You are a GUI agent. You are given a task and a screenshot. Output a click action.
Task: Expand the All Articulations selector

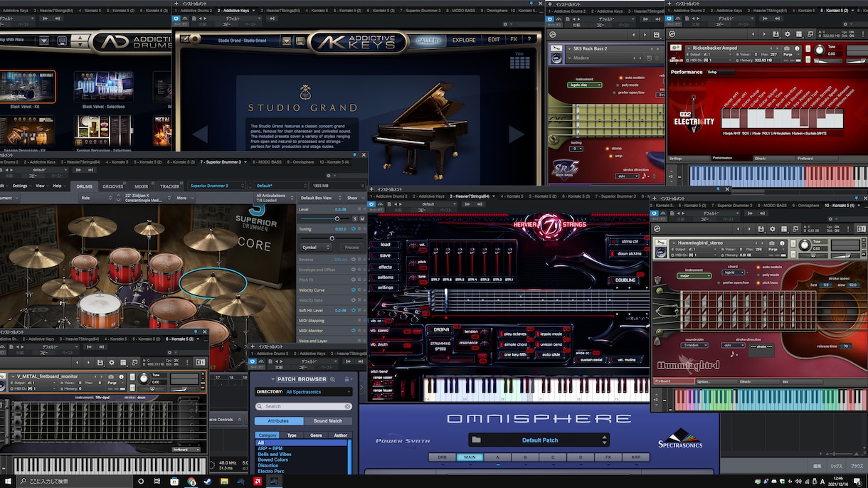275,198
